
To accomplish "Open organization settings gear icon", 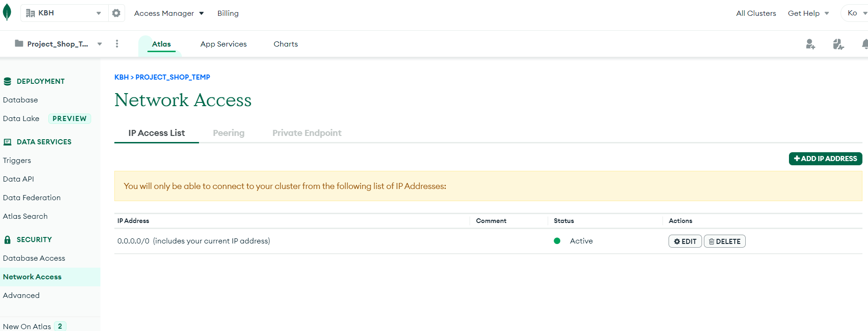I will pos(116,13).
